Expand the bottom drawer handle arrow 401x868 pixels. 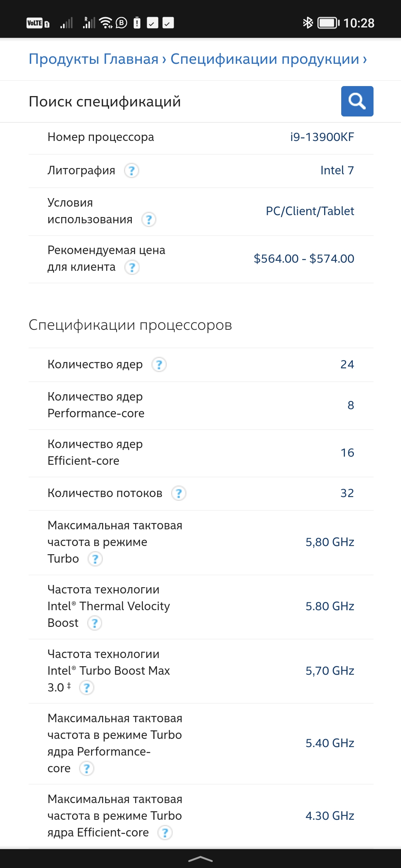pos(200,859)
